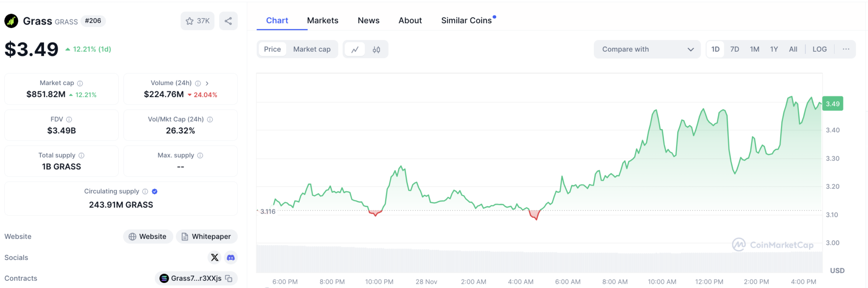
Task: Switch chart to Market cap view
Action: click(x=312, y=49)
